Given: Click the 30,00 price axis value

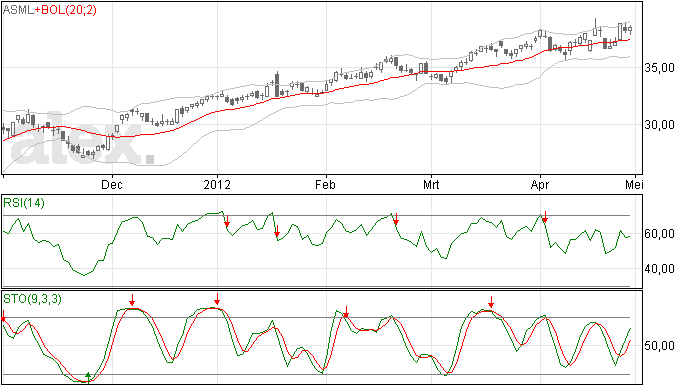Looking at the screenshot, I should (659, 125).
